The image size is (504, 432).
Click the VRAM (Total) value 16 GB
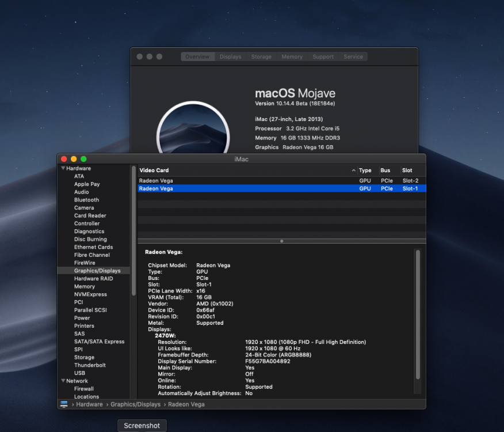(204, 297)
